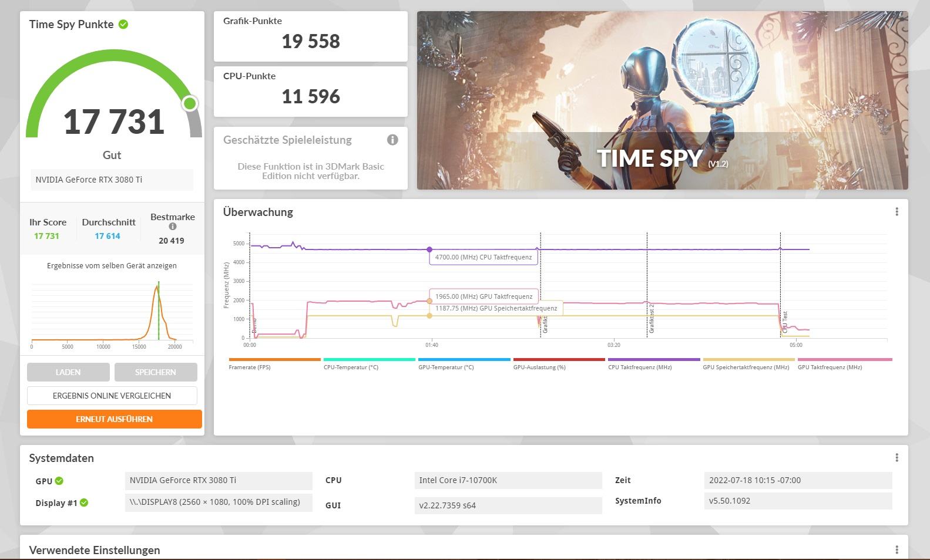Click Display value \\.\DISPLAY8 2560 × 1080
The width and height of the screenshot is (930, 560).
219,502
